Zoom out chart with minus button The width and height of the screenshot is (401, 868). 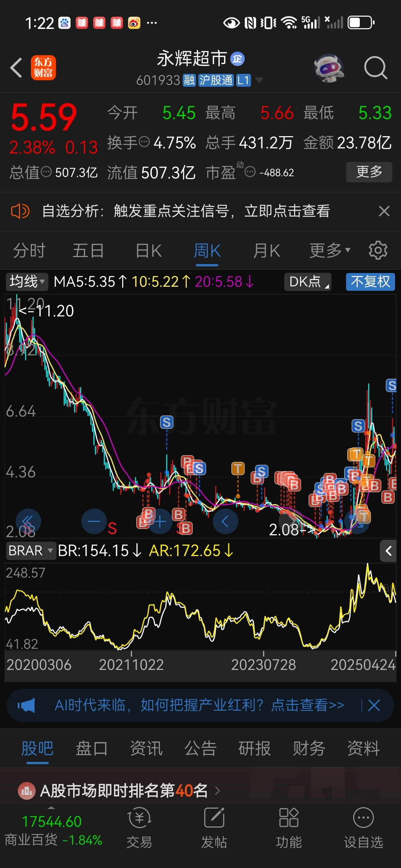94,521
